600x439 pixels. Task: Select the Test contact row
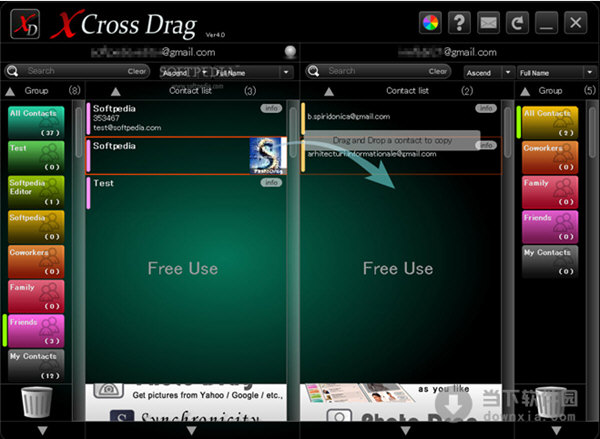click(x=186, y=193)
